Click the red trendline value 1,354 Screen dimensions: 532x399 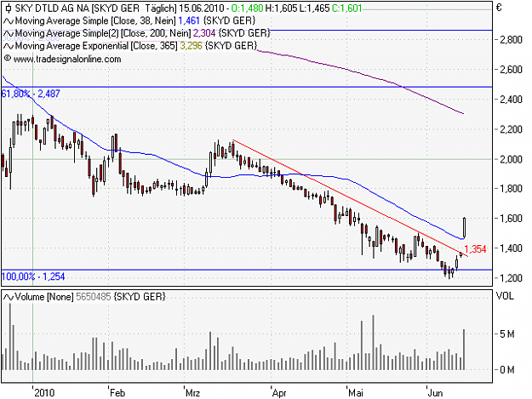click(x=475, y=249)
